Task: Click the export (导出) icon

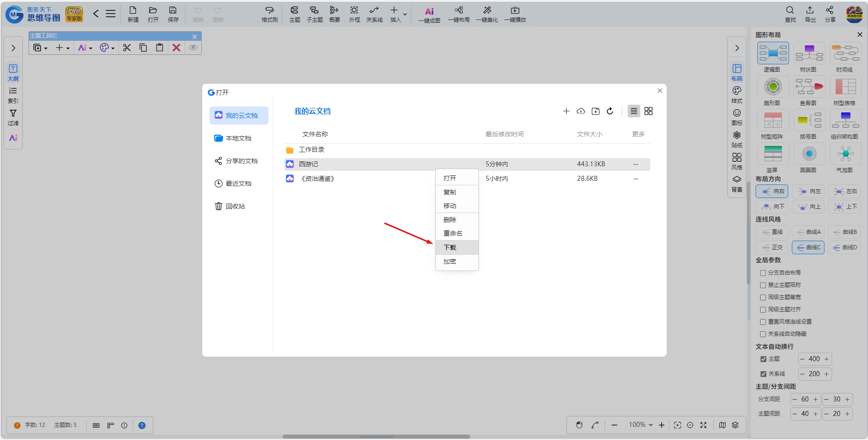Action: [810, 15]
